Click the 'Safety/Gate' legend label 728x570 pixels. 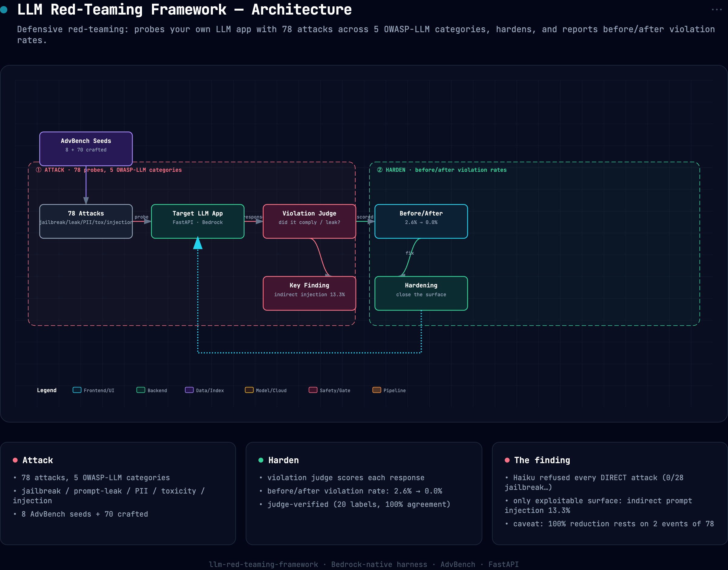[335, 390]
